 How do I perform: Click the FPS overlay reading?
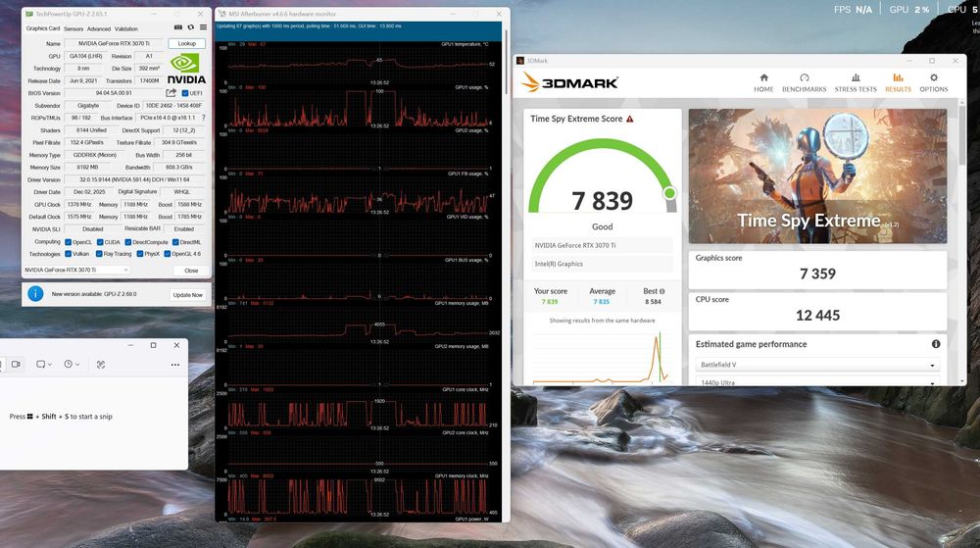point(853,10)
